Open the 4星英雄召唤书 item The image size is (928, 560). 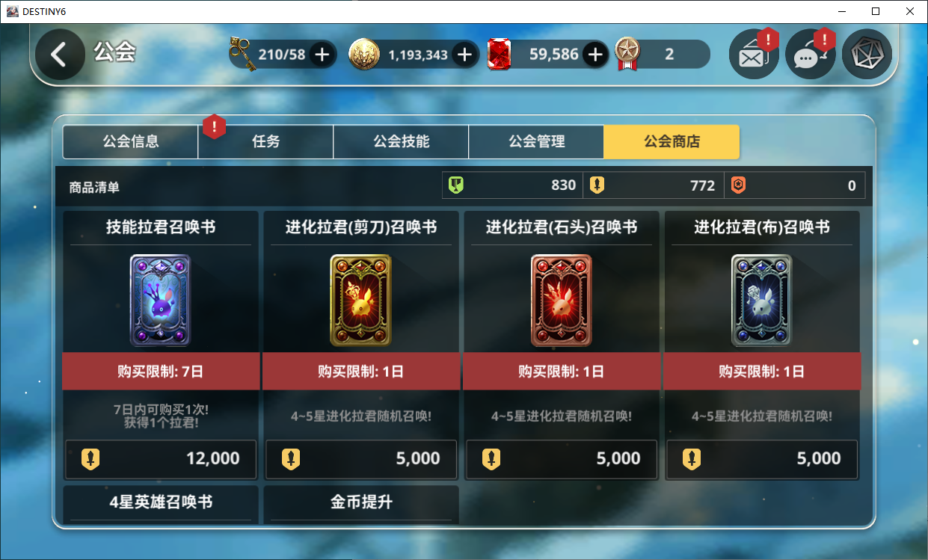point(161,504)
